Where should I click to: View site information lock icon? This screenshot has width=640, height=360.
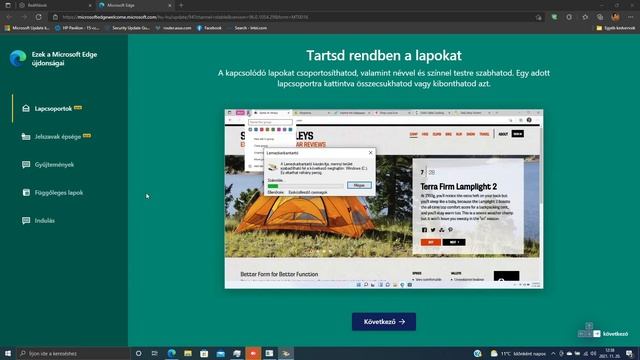[56, 17]
